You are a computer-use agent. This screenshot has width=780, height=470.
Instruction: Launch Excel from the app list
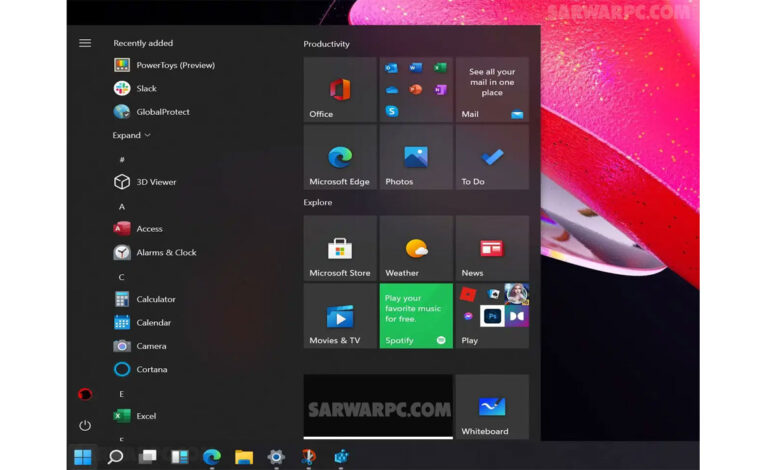pos(135,416)
